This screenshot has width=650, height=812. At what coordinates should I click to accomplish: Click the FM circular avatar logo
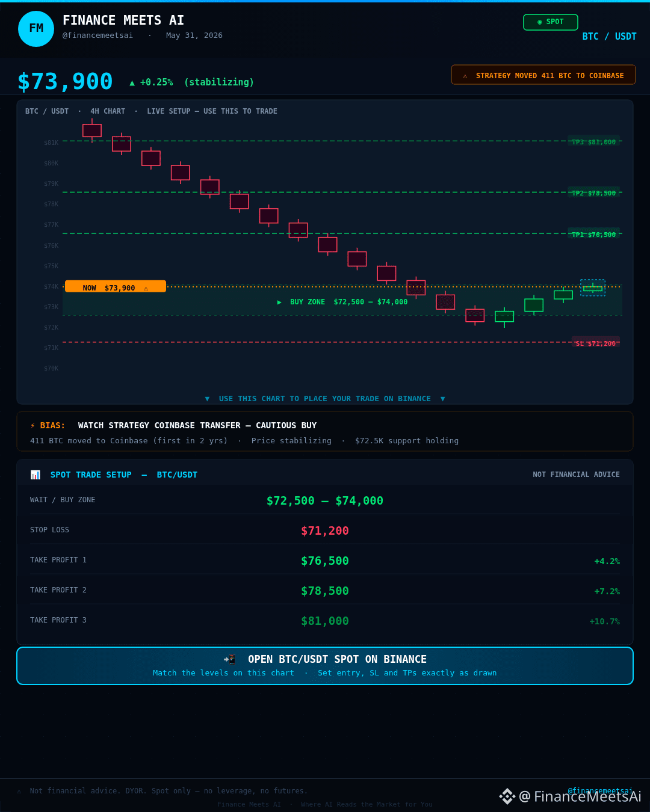[36, 28]
